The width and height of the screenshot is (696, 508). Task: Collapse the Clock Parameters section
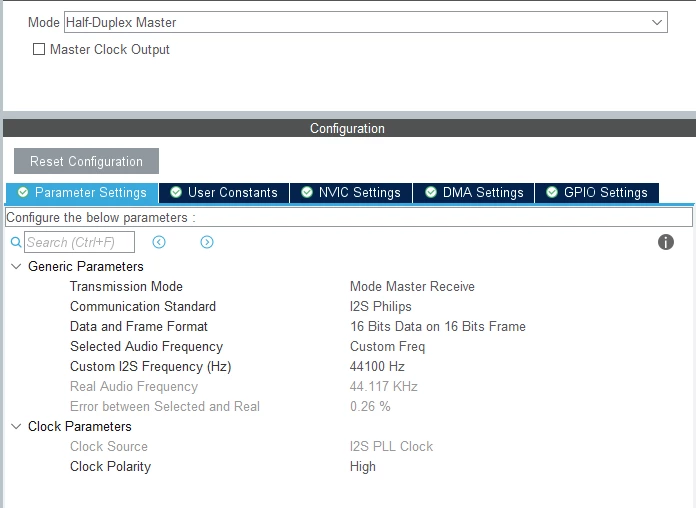click(x=16, y=426)
